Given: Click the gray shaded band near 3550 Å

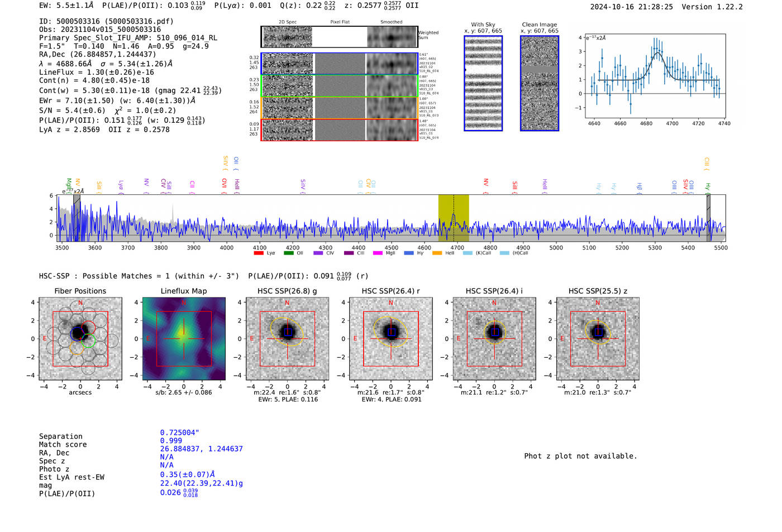Looking at the screenshot, I should click(x=77, y=218).
